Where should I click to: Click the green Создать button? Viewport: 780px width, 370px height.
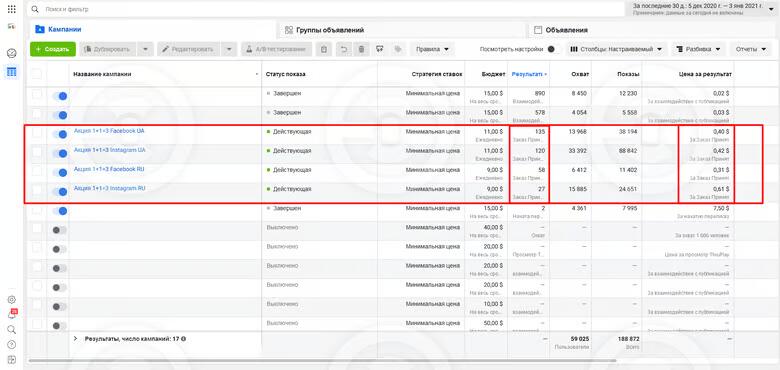[x=53, y=49]
